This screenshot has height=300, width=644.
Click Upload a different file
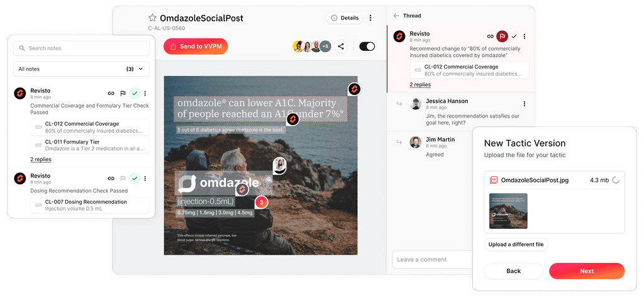tap(516, 245)
